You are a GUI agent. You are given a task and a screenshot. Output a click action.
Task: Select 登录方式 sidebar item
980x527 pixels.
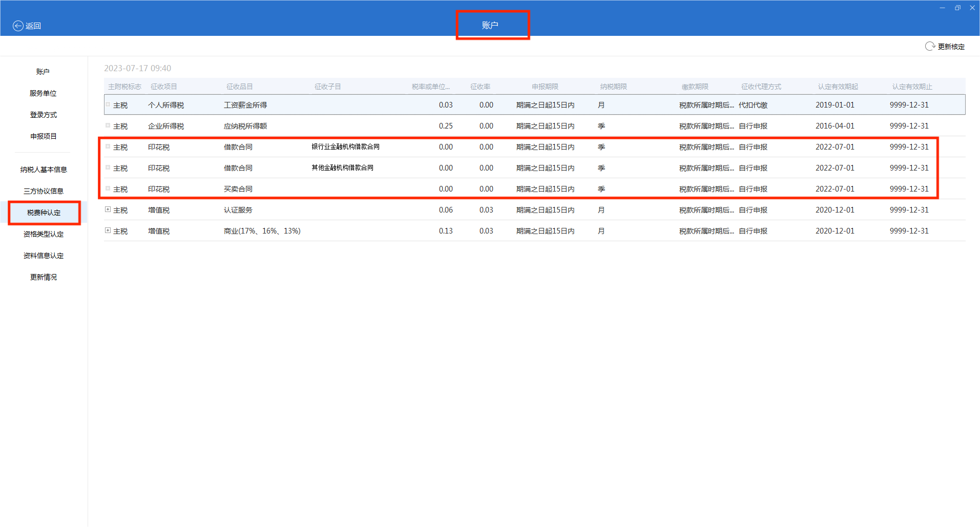(43, 115)
